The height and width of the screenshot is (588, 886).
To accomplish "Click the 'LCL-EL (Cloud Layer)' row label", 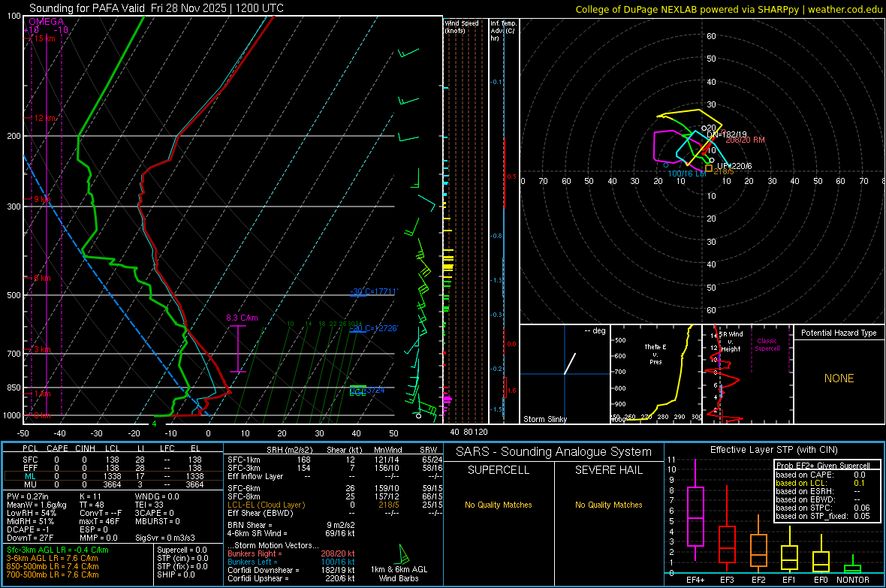I will [266, 505].
